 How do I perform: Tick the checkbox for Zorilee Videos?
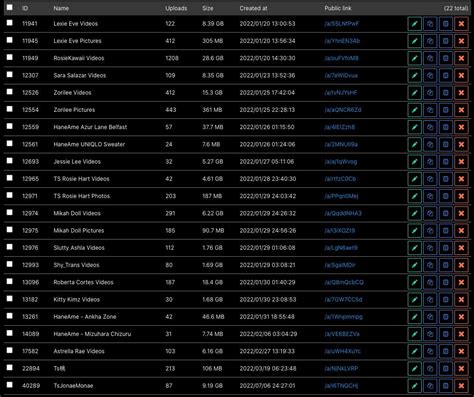point(10,91)
